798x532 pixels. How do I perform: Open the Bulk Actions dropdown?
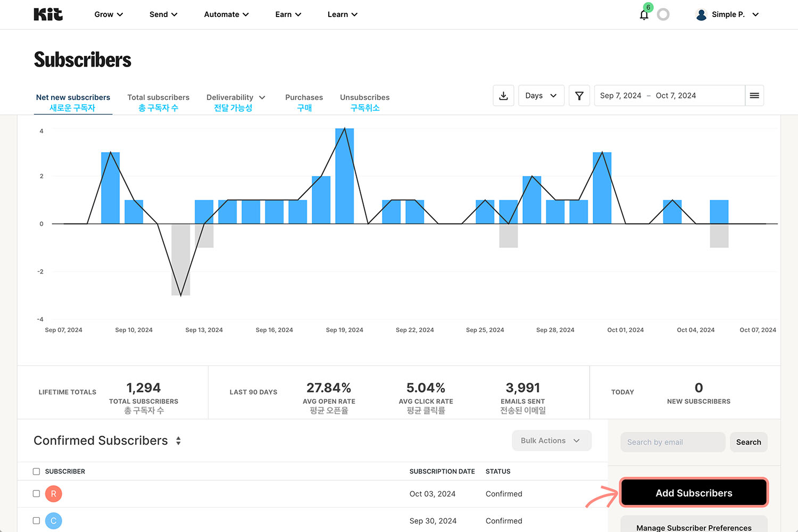tap(552, 440)
